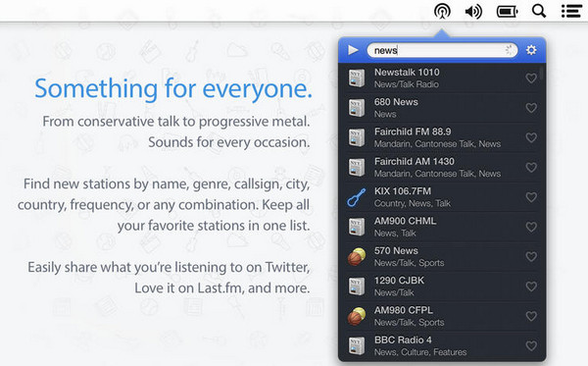Favorite 680 News with heart icon
Image resolution: width=588 pixels, height=366 pixels.
[531, 108]
